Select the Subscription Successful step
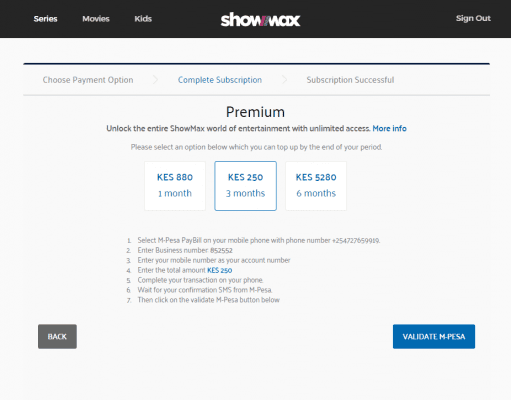511x400 pixels. point(350,80)
